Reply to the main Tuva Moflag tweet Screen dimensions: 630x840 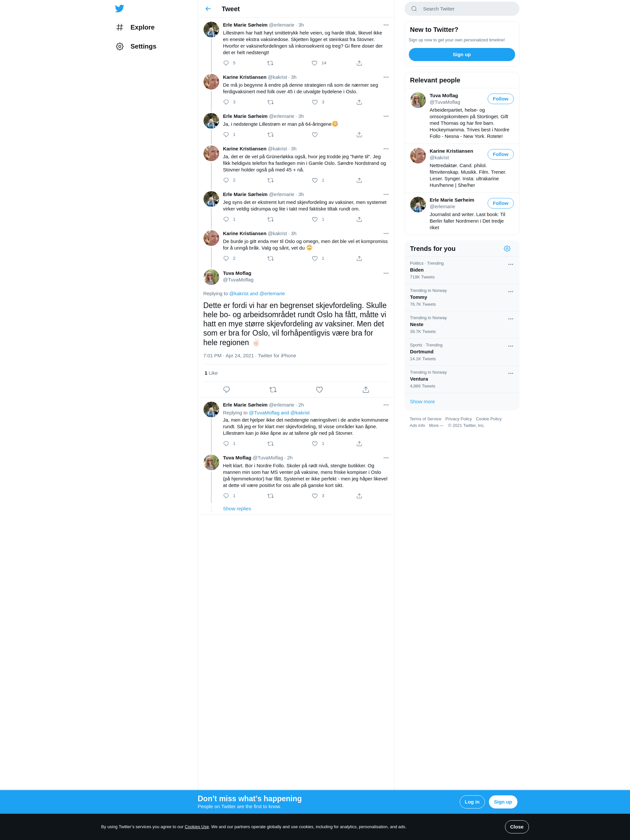click(227, 389)
